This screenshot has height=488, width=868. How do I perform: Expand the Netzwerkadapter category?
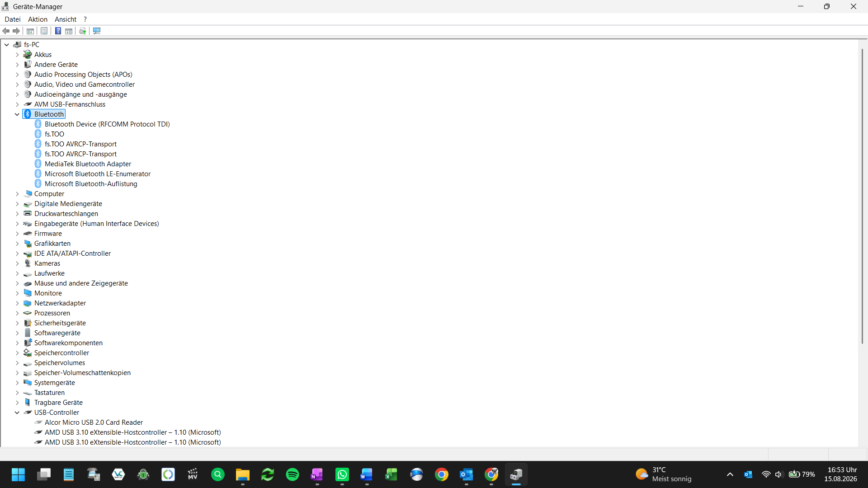[x=17, y=303]
